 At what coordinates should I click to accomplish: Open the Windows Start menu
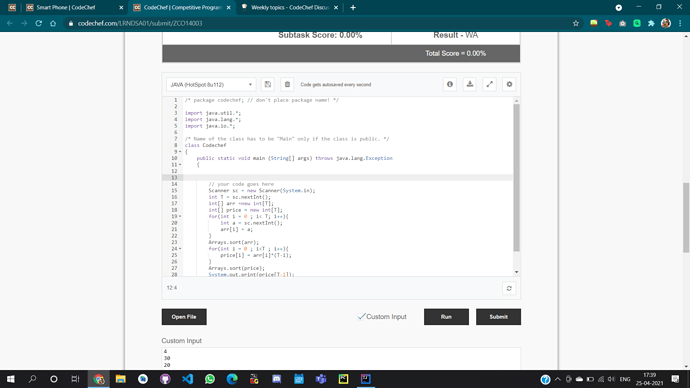11,379
